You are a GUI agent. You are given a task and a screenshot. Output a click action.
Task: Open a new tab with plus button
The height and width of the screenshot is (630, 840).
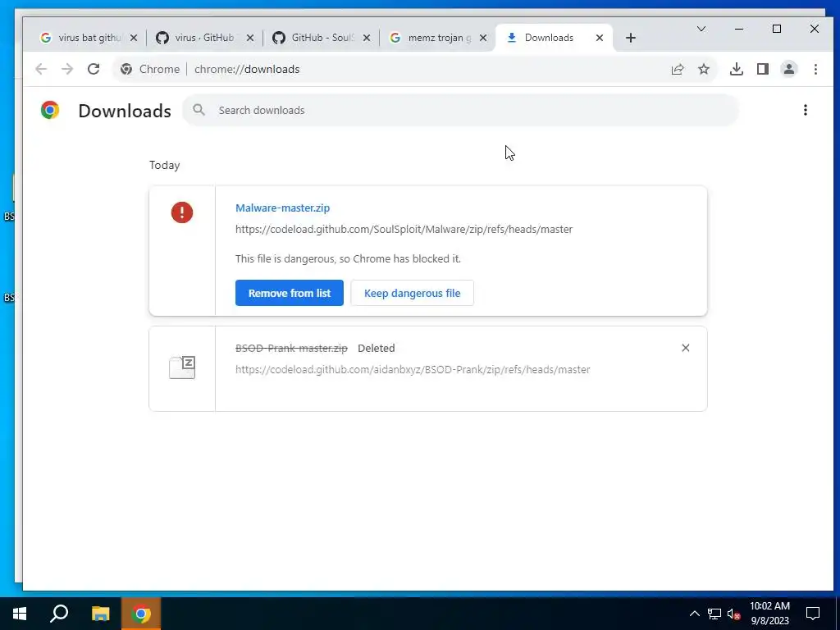click(x=631, y=38)
